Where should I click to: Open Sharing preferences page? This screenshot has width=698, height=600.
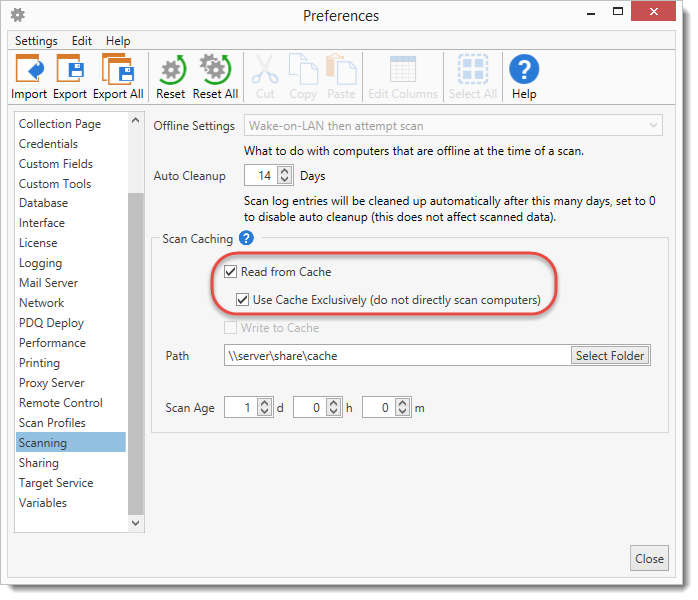(39, 463)
